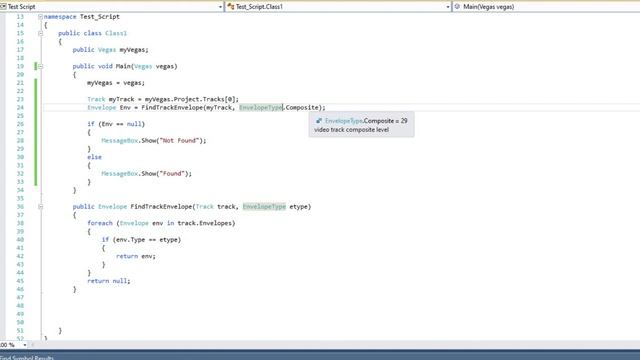Click the "Found" string on line 32
The width and height of the screenshot is (640, 360).
(x=172, y=173)
